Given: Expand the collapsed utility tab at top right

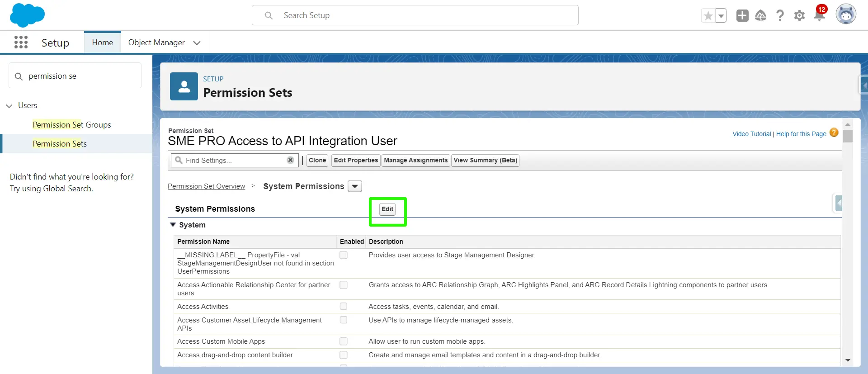Looking at the screenshot, I should (x=864, y=85).
